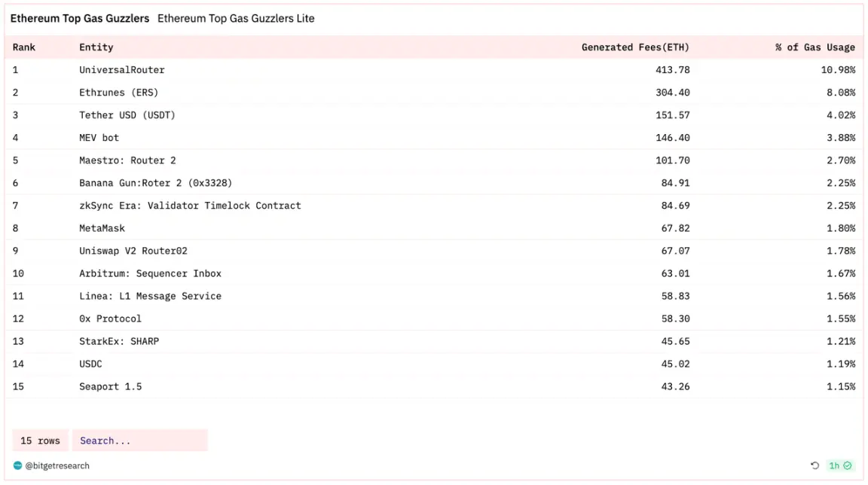The width and height of the screenshot is (868, 485).
Task: Focus the Search... input field
Action: 140,441
